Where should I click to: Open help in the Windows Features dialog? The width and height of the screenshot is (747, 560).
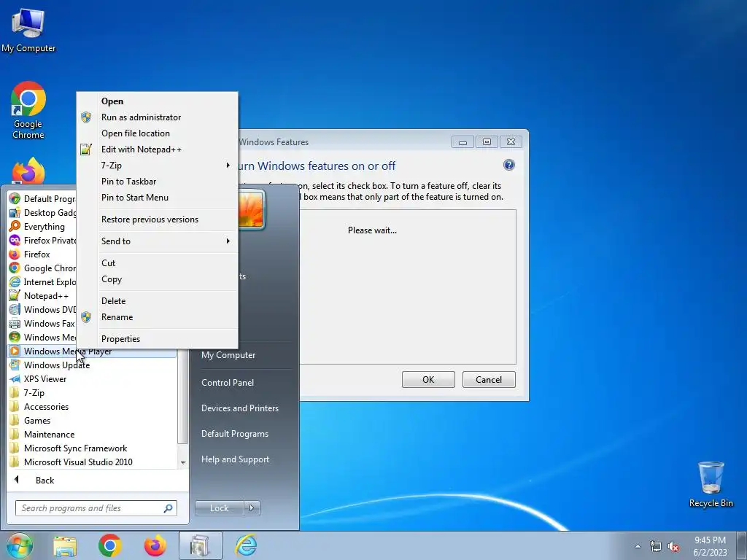[508, 165]
